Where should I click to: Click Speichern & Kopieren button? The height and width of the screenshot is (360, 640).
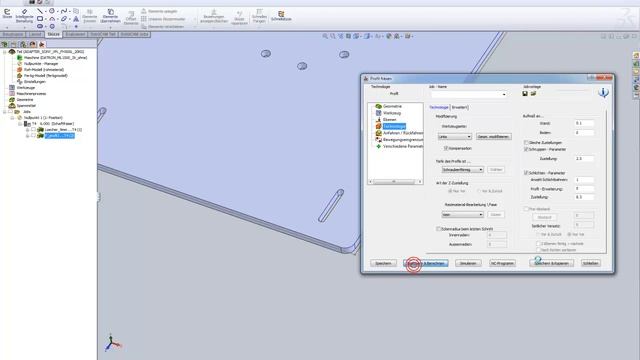point(551,263)
